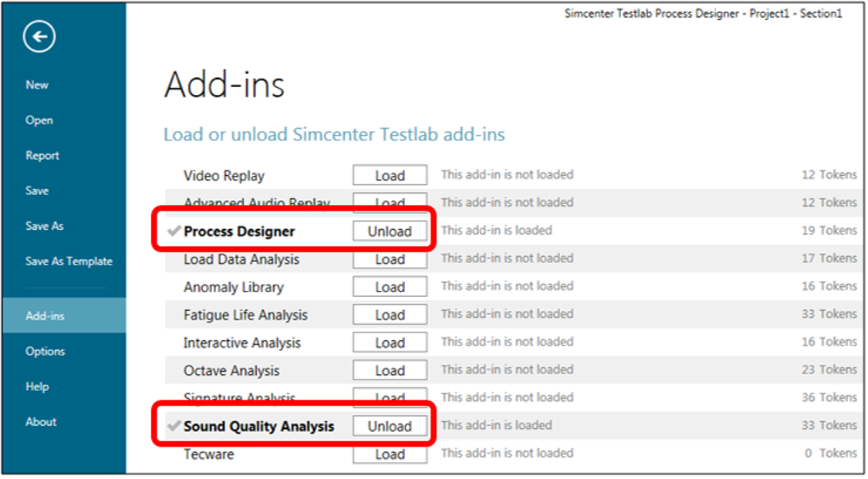Load the Anomaly Library add-in
The height and width of the screenshot is (479, 868).
point(390,287)
